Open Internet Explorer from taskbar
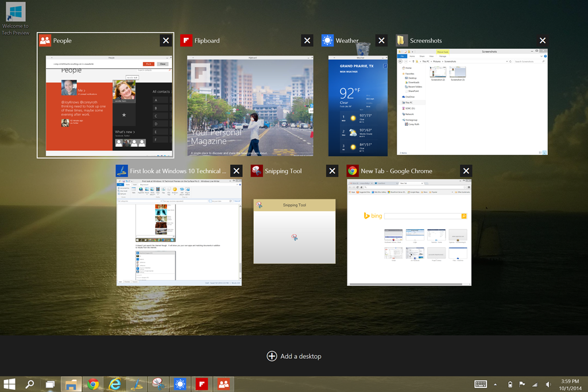 tap(115, 384)
